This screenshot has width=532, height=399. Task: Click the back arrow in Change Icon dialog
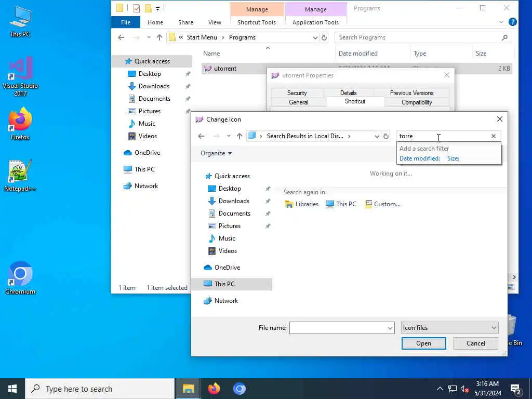click(201, 136)
